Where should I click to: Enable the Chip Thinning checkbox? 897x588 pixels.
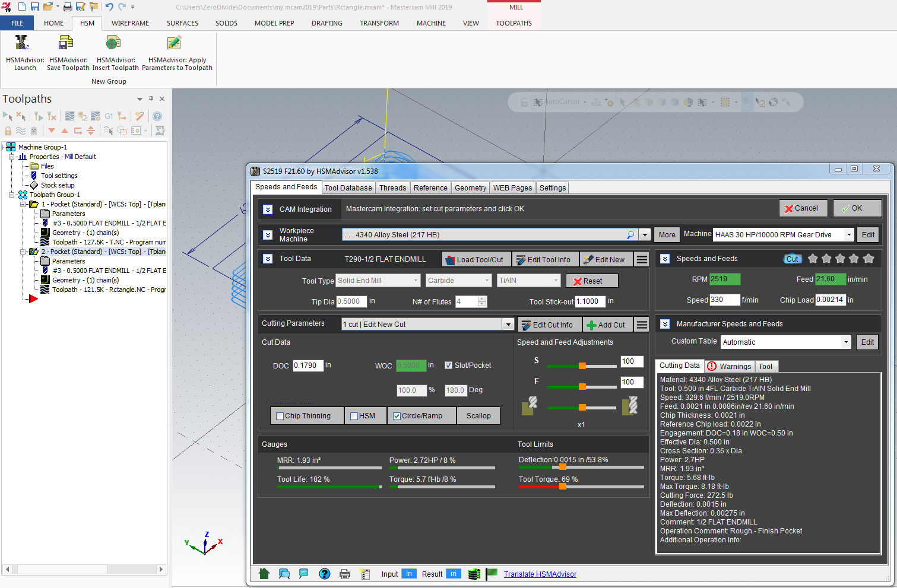[280, 416]
